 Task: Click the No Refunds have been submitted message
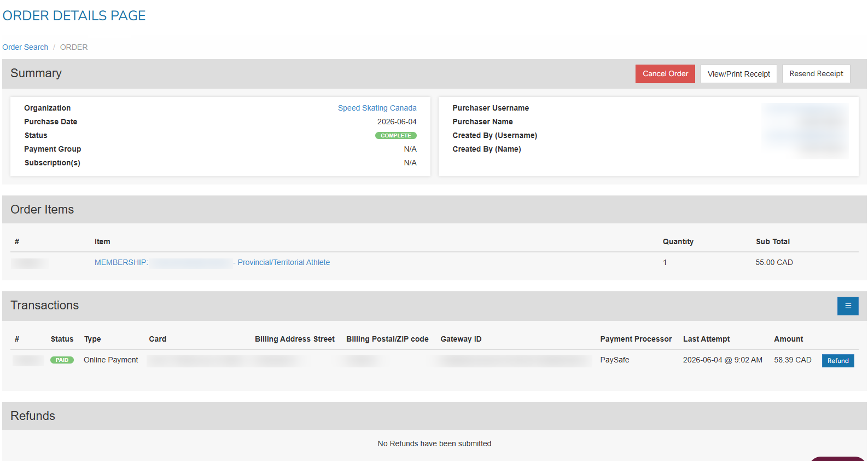tap(434, 443)
